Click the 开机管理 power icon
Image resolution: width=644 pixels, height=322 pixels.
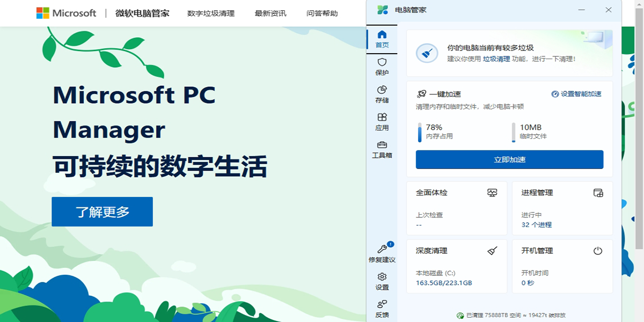[x=598, y=251]
